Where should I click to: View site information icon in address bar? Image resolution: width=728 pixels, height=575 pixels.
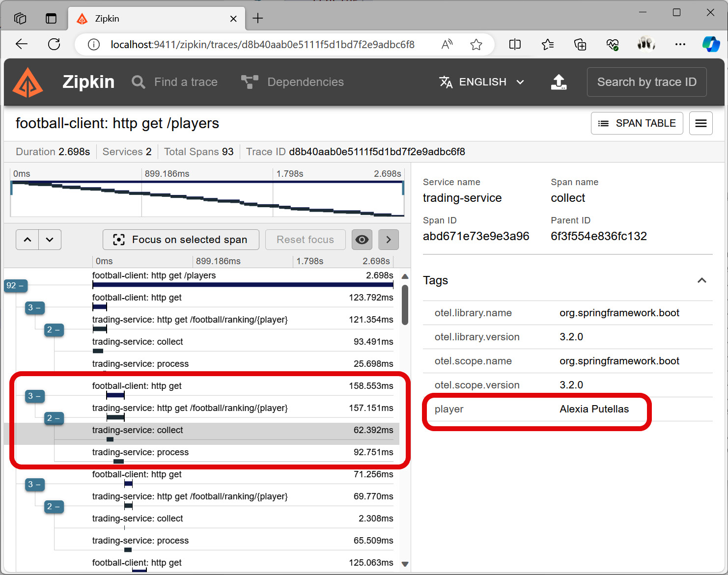[93, 45]
